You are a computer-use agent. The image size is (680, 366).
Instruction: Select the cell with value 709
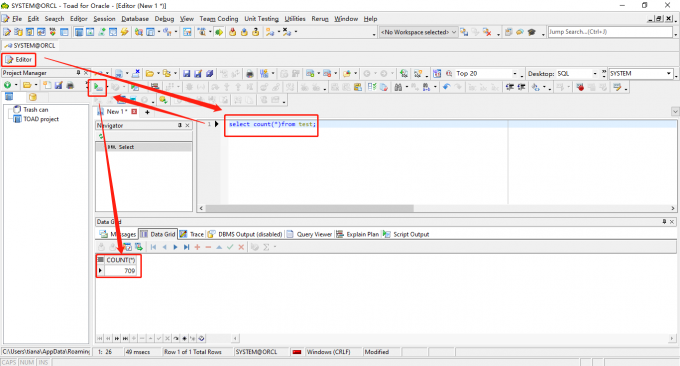[121, 271]
